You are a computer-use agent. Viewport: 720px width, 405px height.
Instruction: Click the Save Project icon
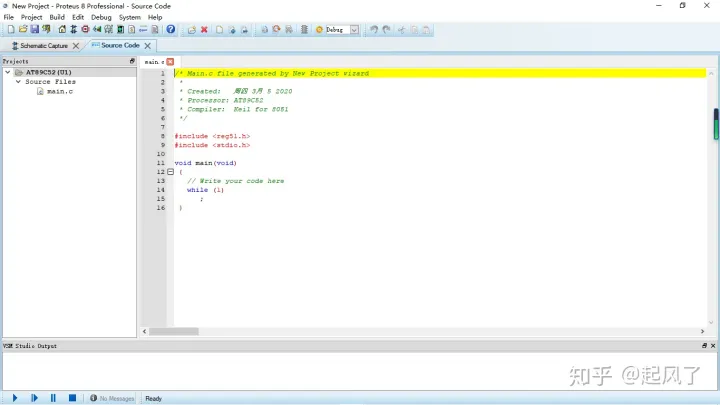pos(34,30)
